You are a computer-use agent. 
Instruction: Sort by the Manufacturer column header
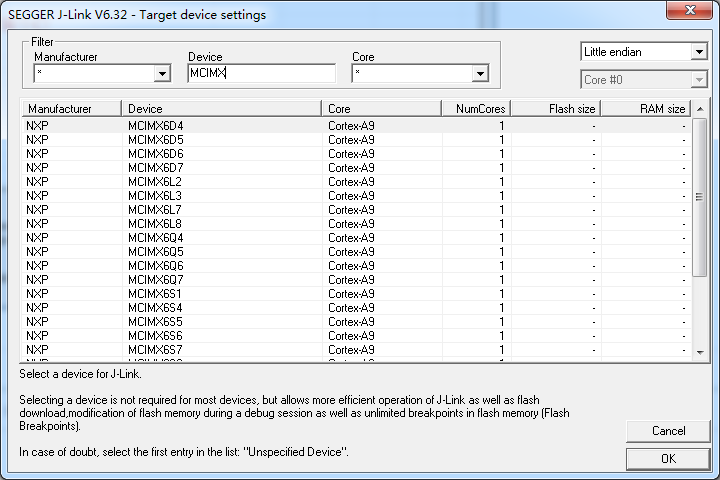point(72,109)
